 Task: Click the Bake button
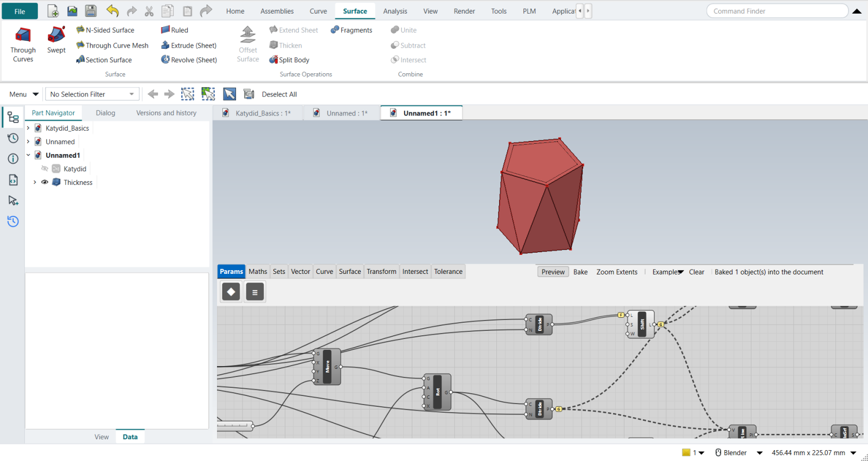[x=580, y=272]
